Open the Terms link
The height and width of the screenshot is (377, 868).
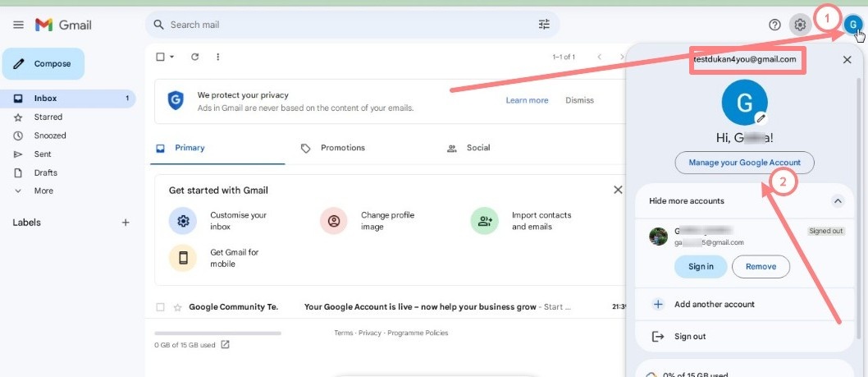[x=343, y=333]
